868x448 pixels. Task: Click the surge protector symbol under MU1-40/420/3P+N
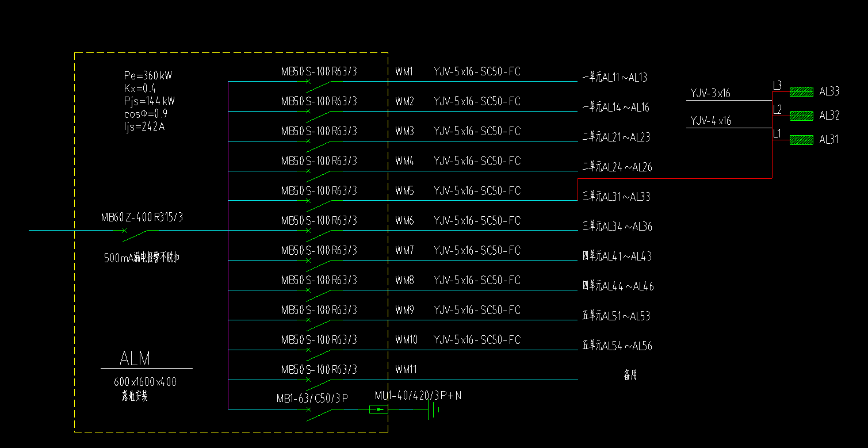pyautogui.click(x=378, y=409)
